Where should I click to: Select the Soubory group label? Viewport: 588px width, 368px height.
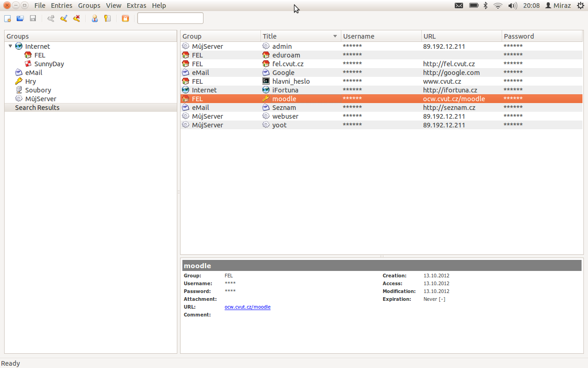38,90
